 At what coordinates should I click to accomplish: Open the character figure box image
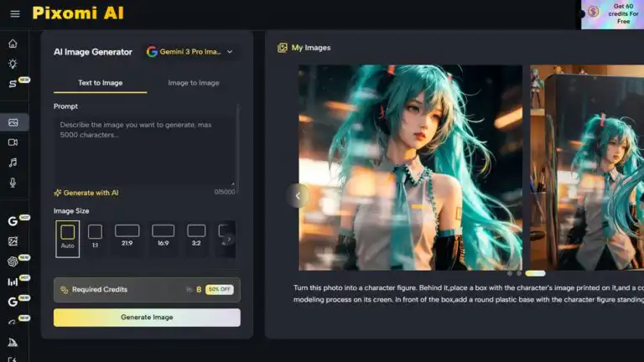[x=587, y=168]
